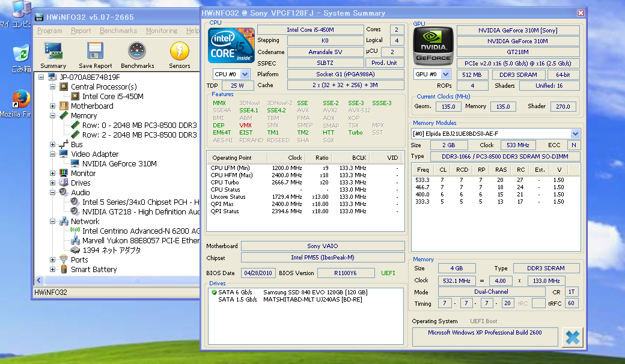Click the CPU Turbo row in the clock table
Viewport: 625px width, 364px height.
(305, 183)
